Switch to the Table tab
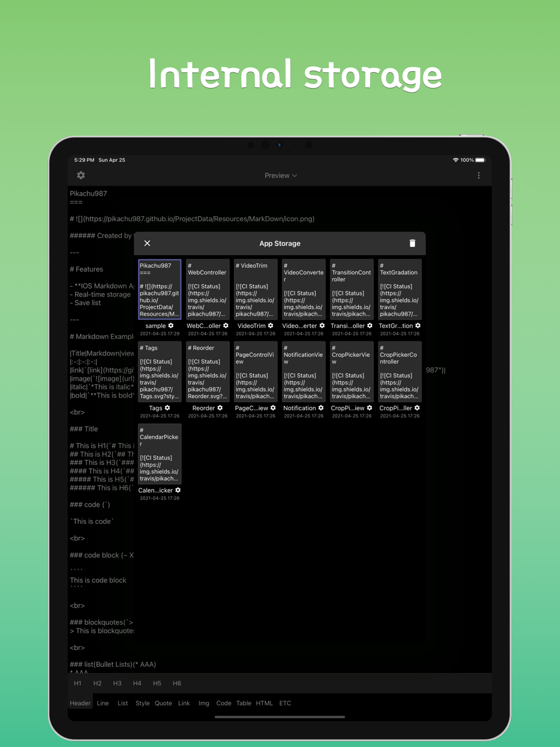 244,703
